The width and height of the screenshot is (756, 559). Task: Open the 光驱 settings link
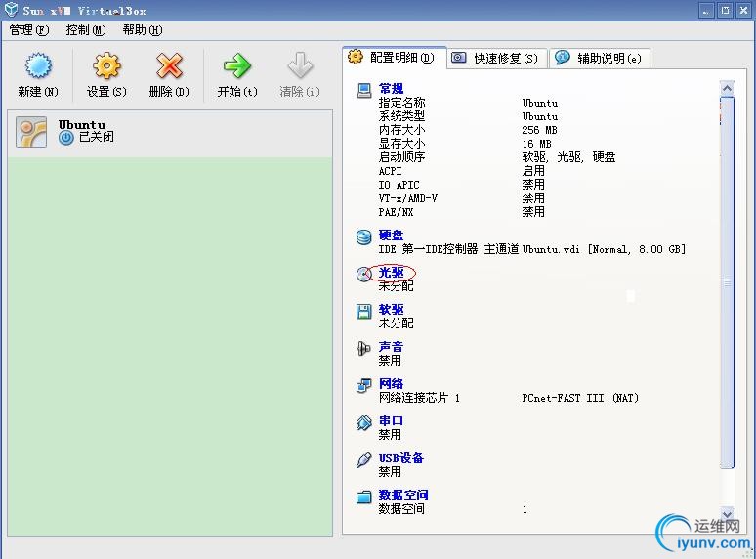(x=391, y=273)
